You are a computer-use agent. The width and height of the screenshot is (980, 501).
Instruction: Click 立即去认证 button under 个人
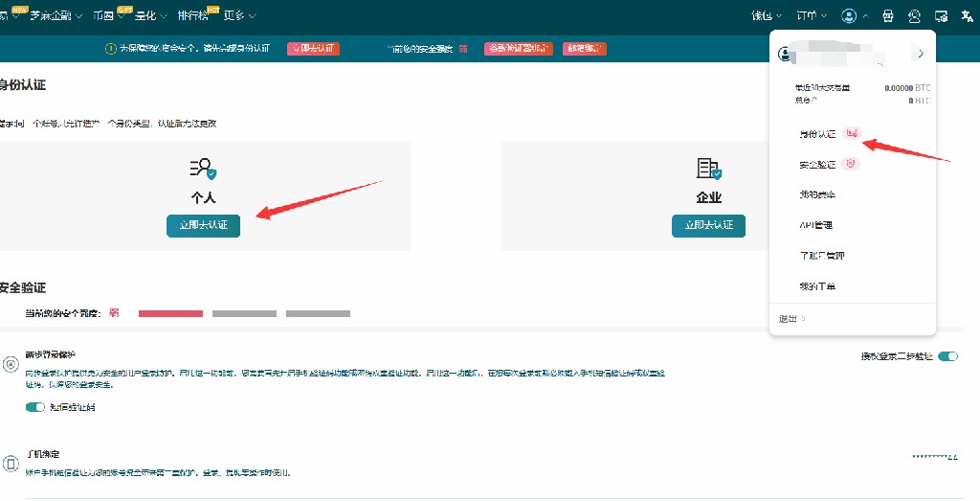[203, 225]
